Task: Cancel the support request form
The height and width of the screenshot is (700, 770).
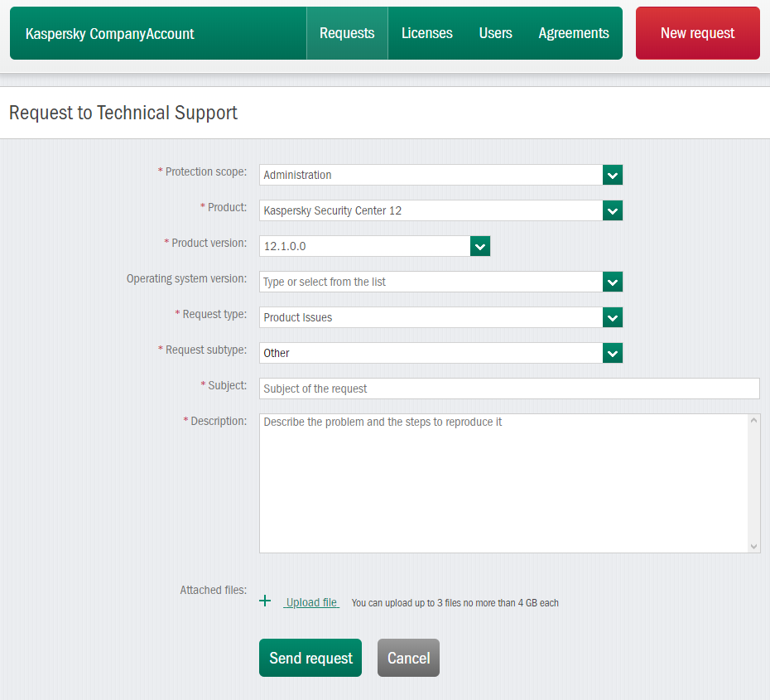Action: pyautogui.click(x=408, y=658)
